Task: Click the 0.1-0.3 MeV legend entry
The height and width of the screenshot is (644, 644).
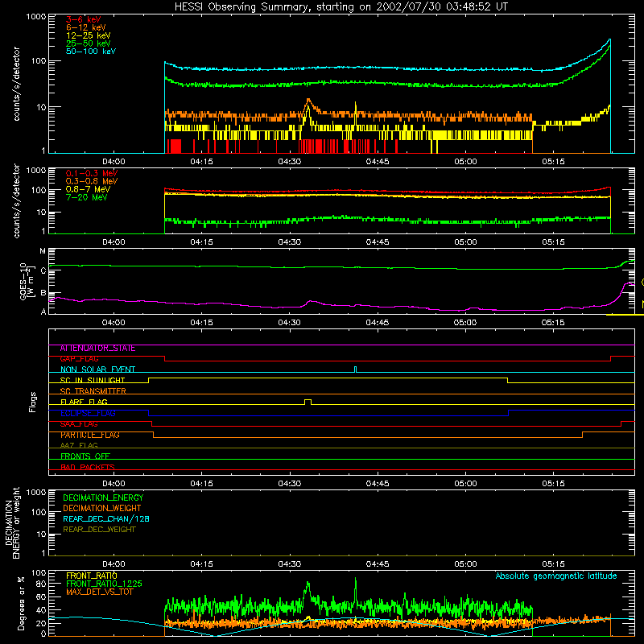Action: pos(92,173)
